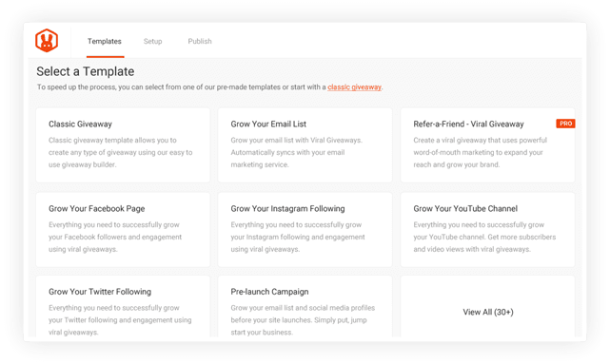Click the RafflePress rabbit logo icon

(x=47, y=41)
